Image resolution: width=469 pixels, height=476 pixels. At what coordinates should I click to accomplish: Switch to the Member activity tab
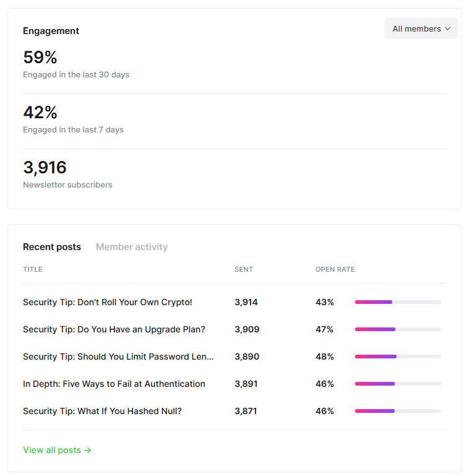point(132,247)
